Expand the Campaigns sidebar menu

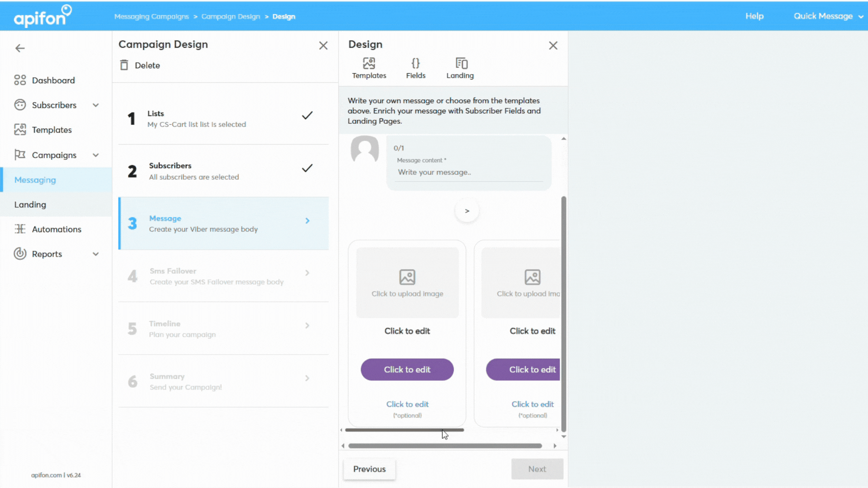(x=95, y=155)
